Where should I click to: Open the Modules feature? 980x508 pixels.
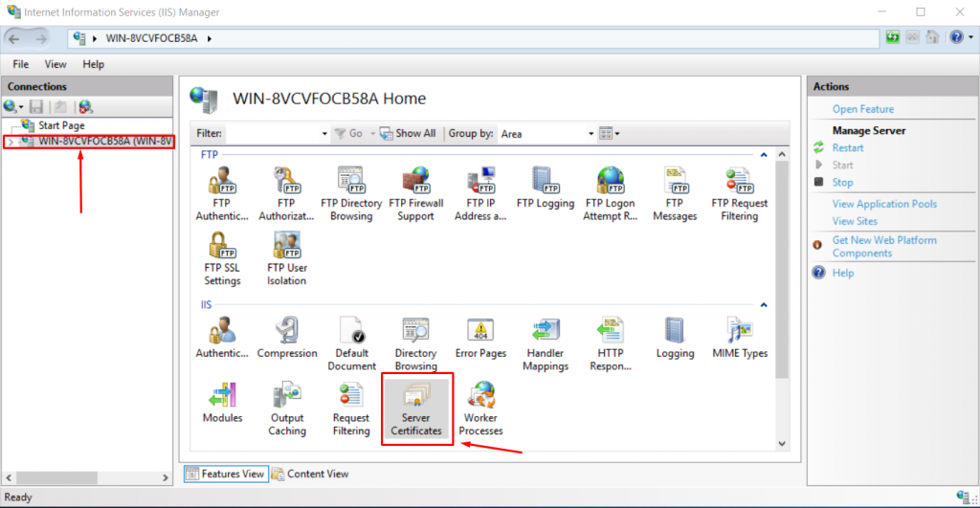(x=222, y=403)
